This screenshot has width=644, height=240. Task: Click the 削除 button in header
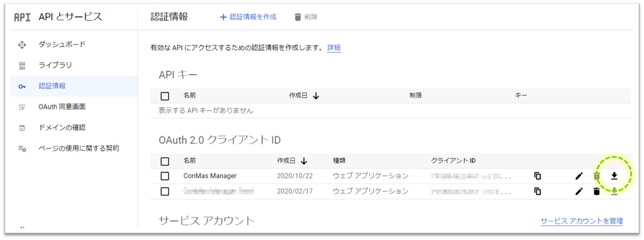[x=306, y=17]
